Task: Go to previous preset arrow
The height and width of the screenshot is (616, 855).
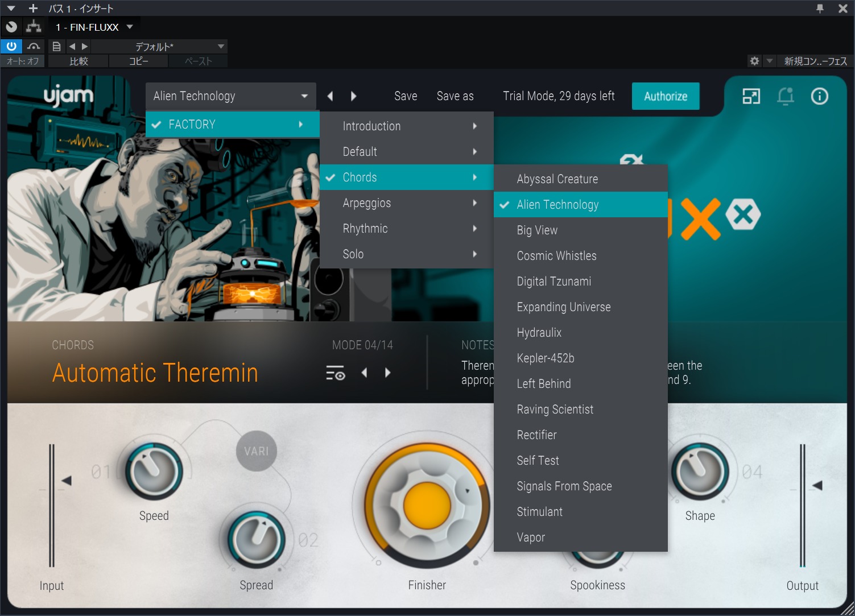Action: coord(330,96)
